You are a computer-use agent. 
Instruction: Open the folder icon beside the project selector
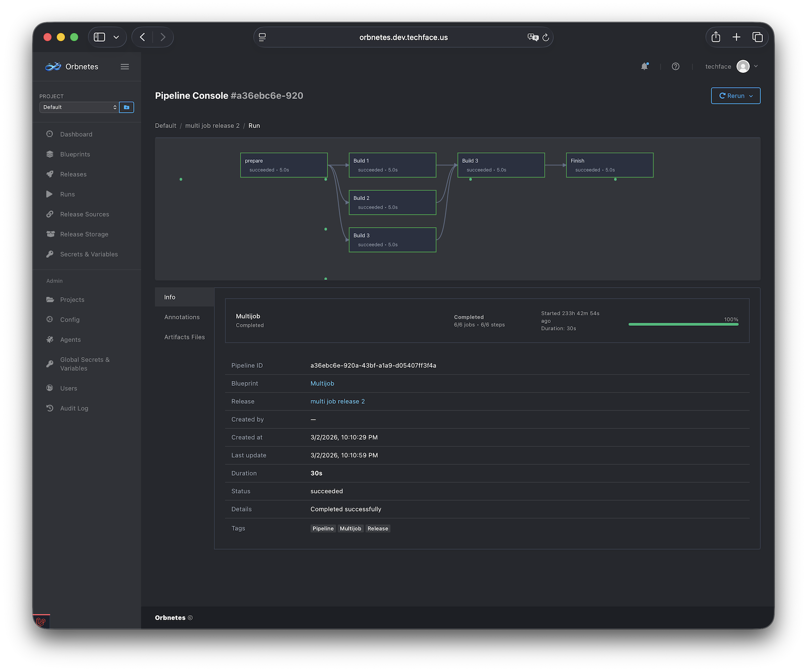pos(127,107)
